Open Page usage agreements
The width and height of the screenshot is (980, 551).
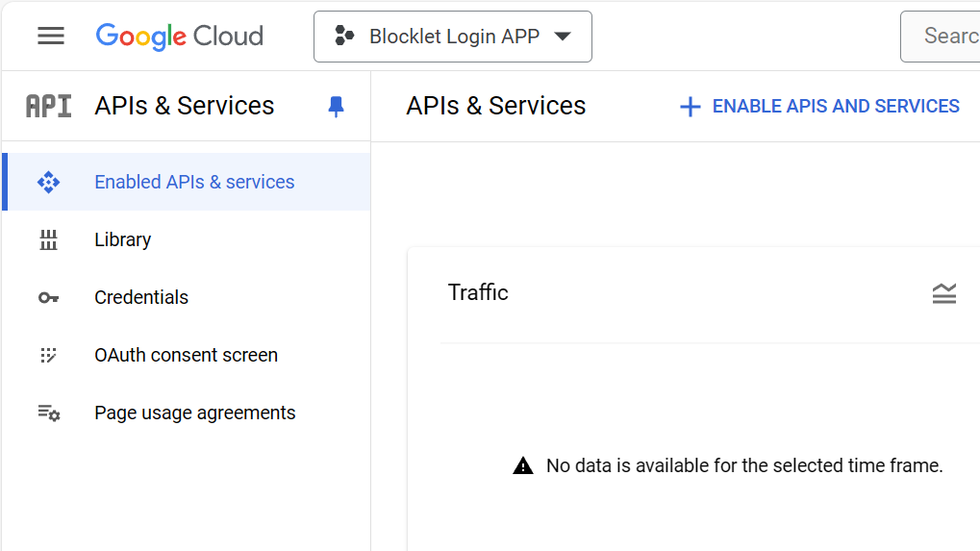pos(194,413)
